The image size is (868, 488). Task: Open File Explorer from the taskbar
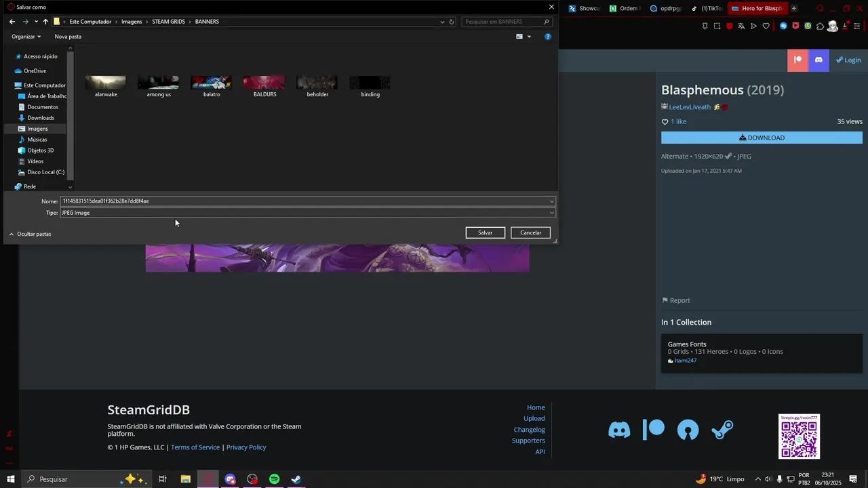(185, 479)
